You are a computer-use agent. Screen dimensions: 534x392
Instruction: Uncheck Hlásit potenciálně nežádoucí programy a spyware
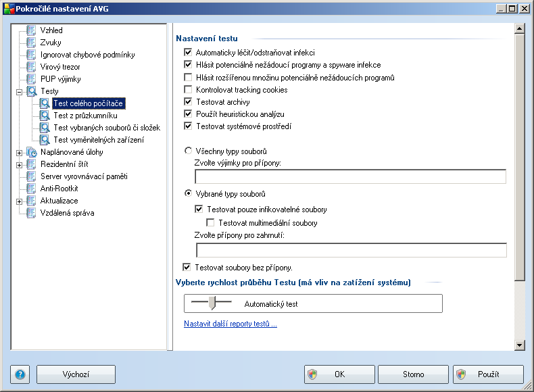point(188,65)
